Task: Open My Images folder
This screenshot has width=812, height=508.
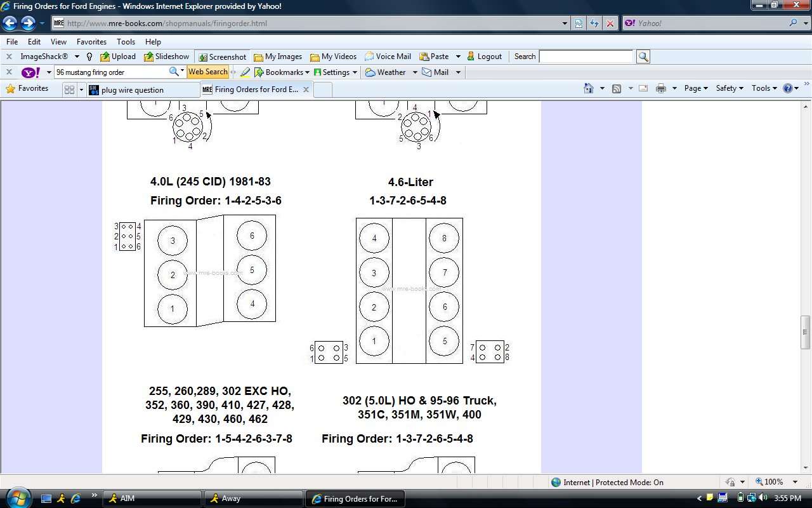Action: pyautogui.click(x=278, y=57)
